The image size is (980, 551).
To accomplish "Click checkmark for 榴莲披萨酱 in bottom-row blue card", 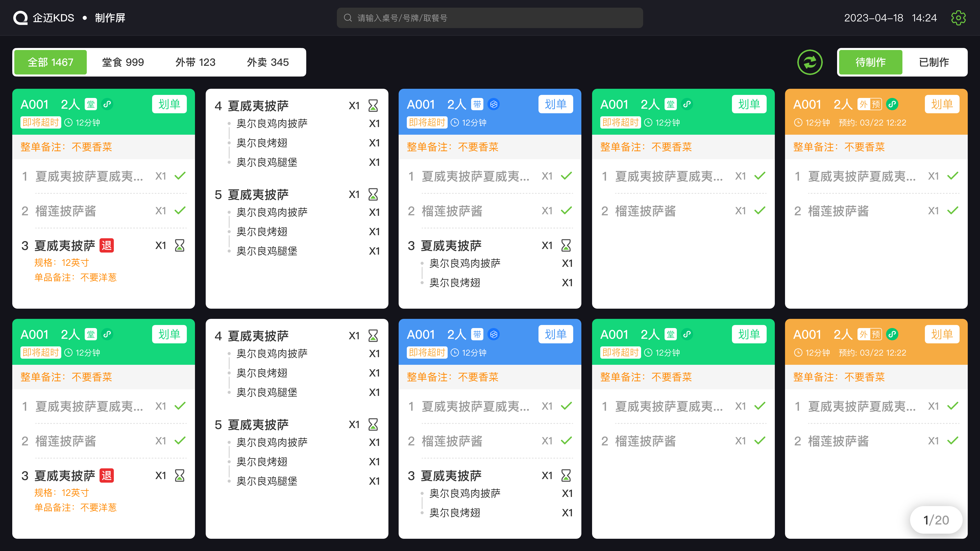I will pos(567,440).
